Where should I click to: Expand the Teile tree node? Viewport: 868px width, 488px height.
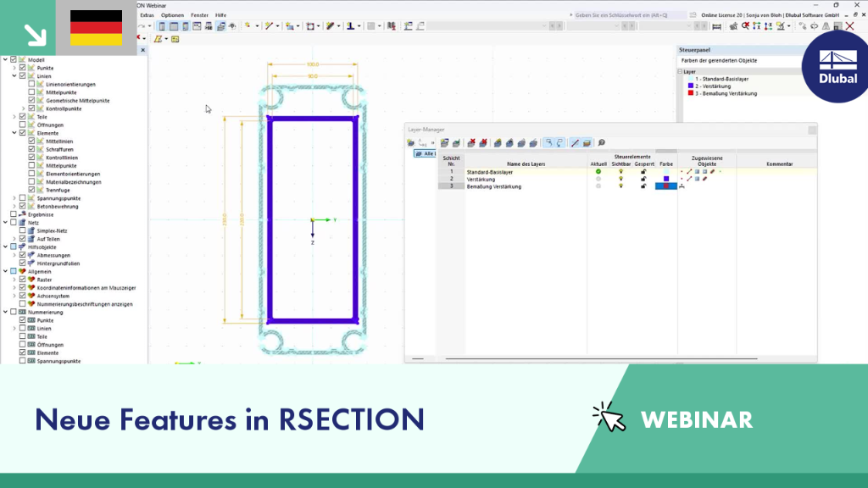click(14, 117)
